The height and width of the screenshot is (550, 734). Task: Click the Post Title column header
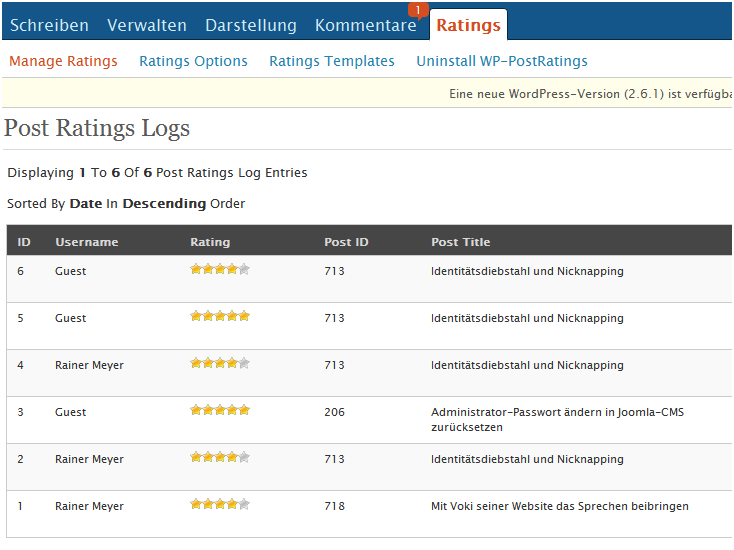[x=461, y=242]
